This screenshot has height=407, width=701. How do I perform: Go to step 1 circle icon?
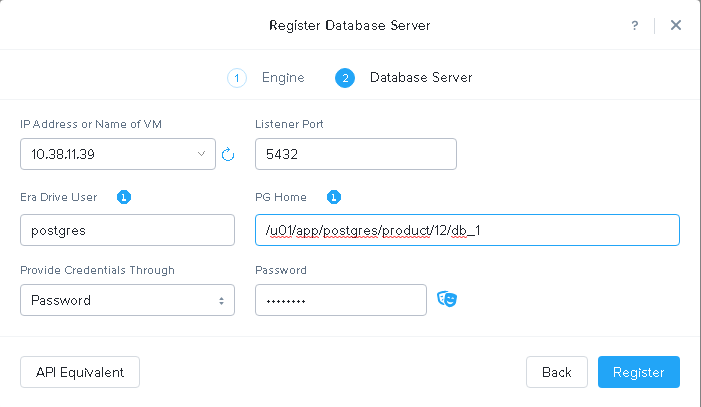pos(236,78)
